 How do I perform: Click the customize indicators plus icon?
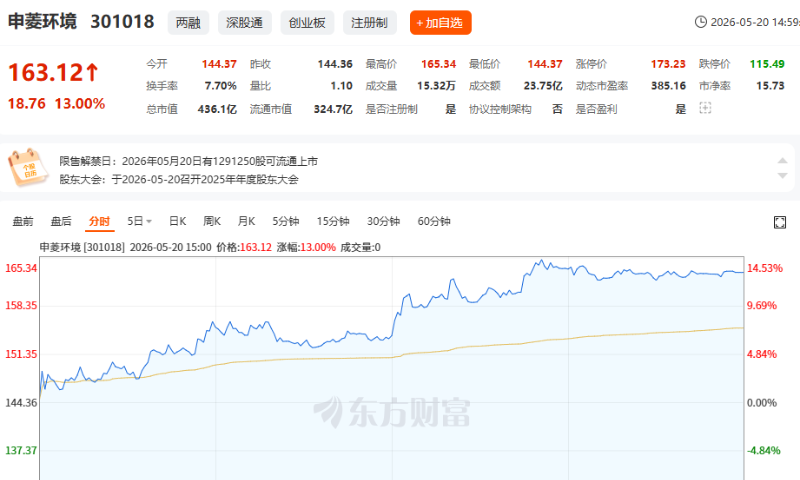(705, 108)
